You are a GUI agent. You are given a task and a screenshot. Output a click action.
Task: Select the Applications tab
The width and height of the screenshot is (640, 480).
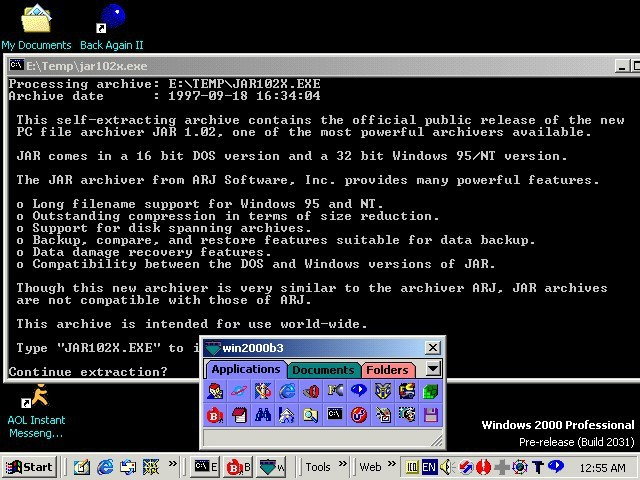click(246, 369)
